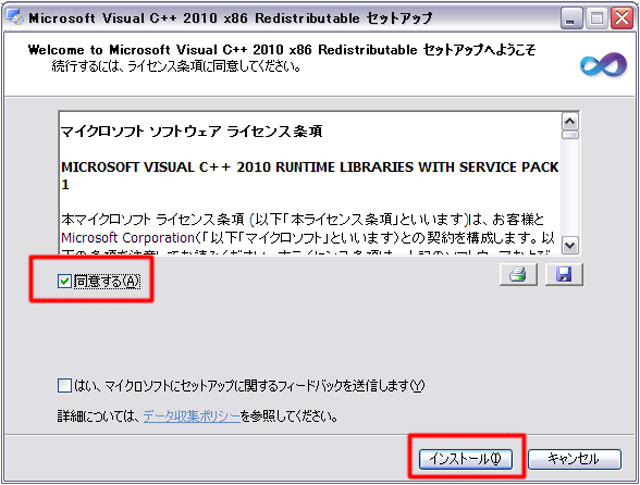The height and width of the screenshot is (485, 640).
Task: Save the license terms via floppy icon
Action: pos(564,274)
